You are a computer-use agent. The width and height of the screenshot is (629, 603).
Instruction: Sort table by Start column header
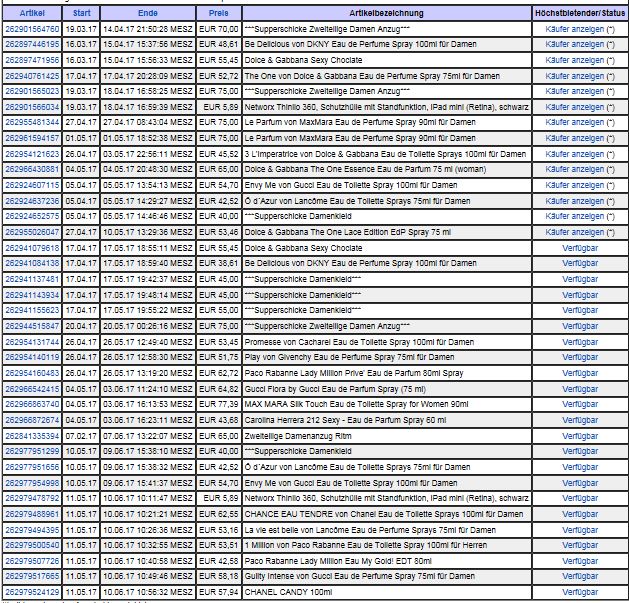pyautogui.click(x=81, y=13)
